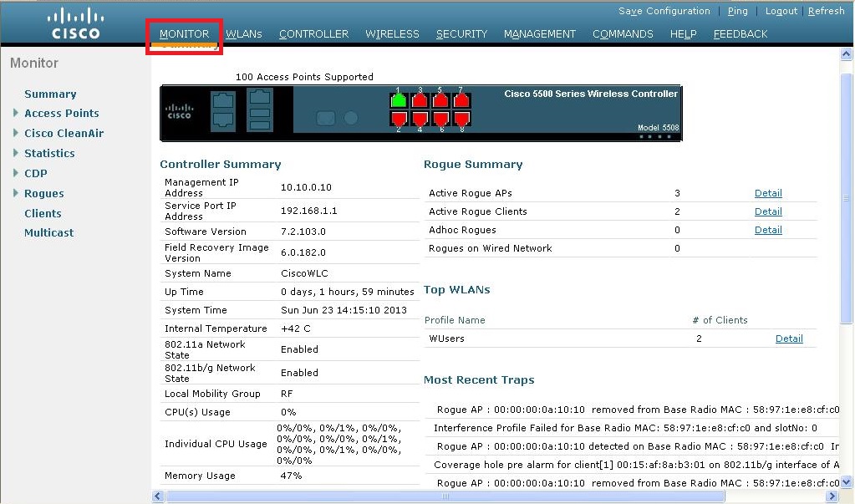Open the HELP menu tab
The width and height of the screenshot is (855, 504).
pyautogui.click(x=683, y=33)
